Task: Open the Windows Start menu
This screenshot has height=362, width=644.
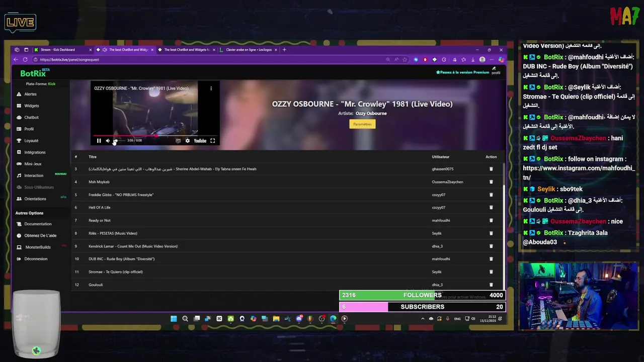Action: pyautogui.click(x=174, y=319)
